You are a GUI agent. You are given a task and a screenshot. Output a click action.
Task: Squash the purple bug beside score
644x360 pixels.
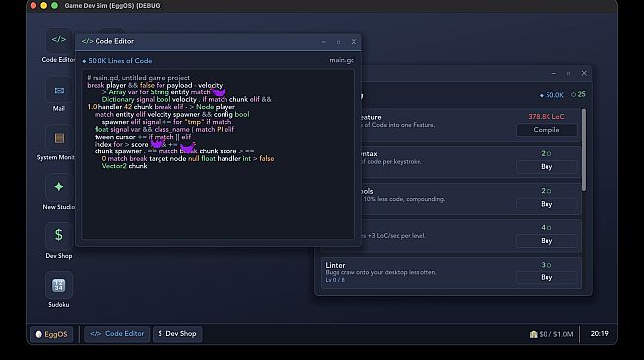point(157,143)
